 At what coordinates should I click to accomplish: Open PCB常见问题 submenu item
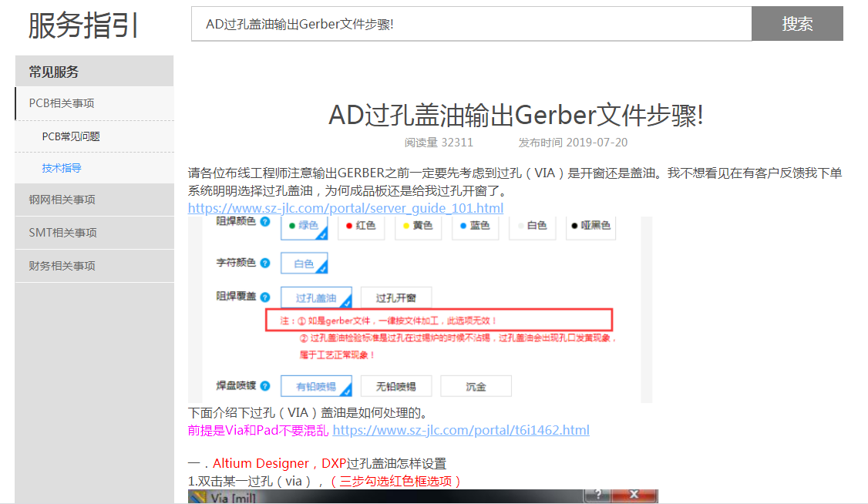(71, 136)
